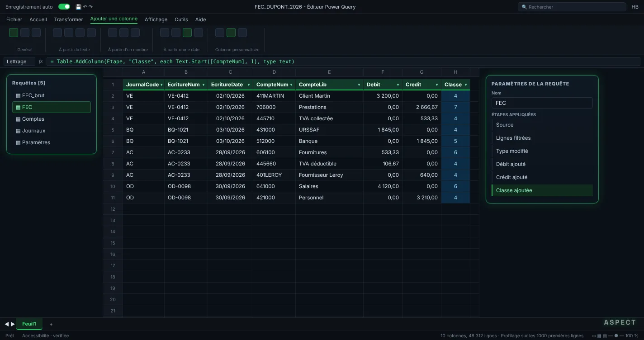Select the cell containing URSSAF
The height and width of the screenshot is (340, 644).
329,130
